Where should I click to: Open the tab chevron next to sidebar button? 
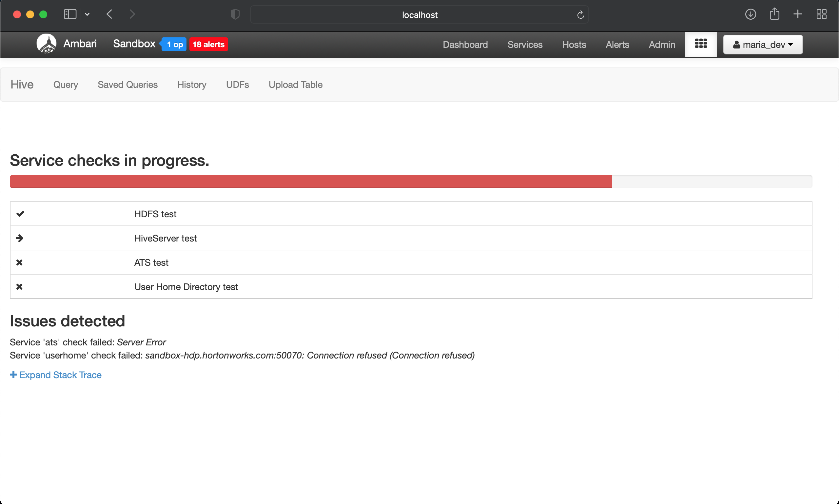87,14
